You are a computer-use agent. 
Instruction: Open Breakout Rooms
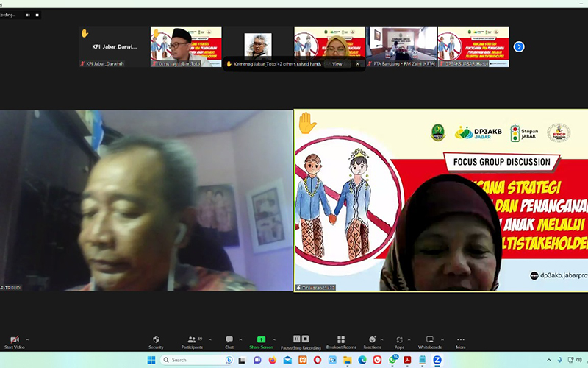click(340, 340)
